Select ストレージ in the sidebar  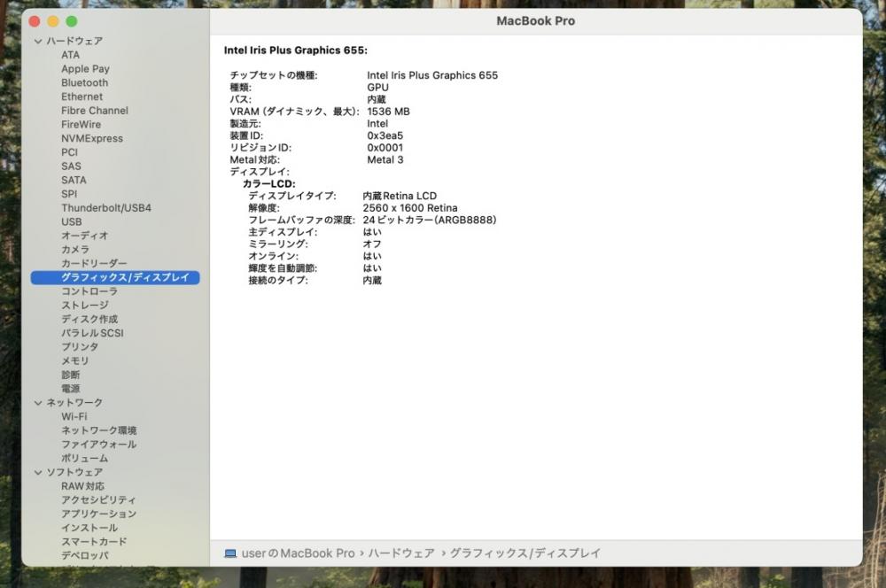85,305
